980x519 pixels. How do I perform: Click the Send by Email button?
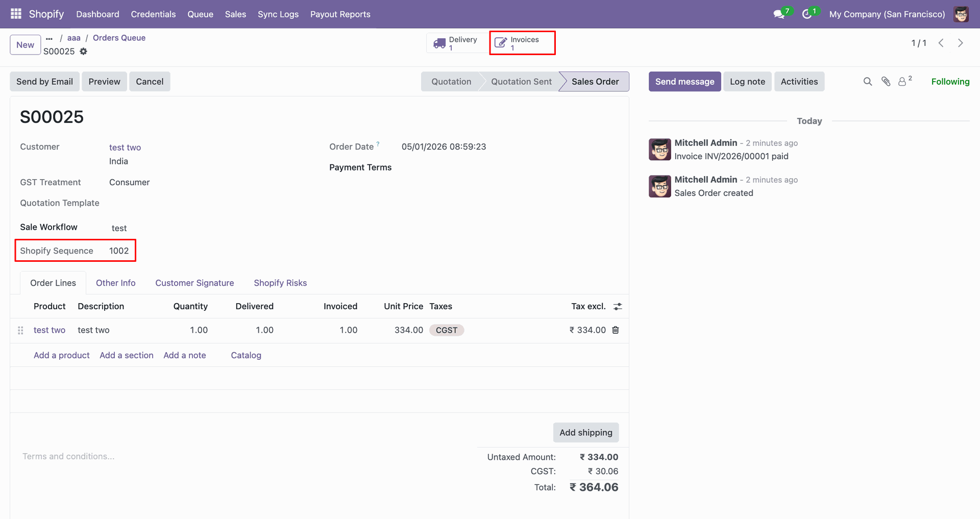[x=44, y=82]
